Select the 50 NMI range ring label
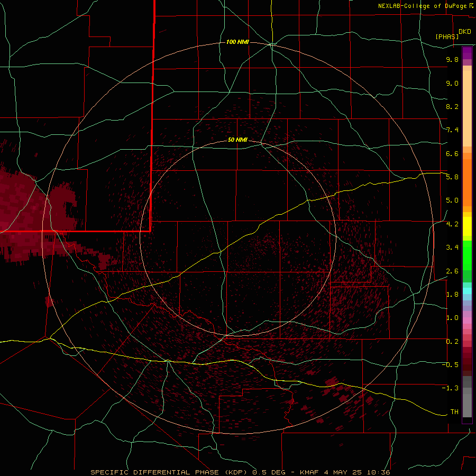The width and height of the screenshot is (476, 476). [x=237, y=140]
